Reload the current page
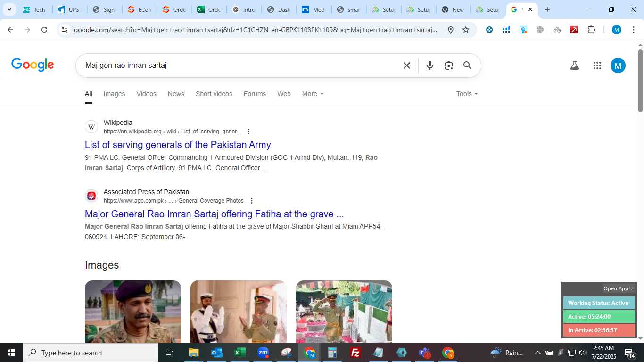 pyautogui.click(x=44, y=30)
